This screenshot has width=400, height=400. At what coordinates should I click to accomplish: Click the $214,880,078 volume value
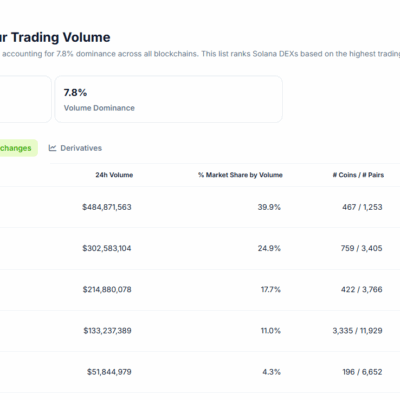pyautogui.click(x=107, y=290)
